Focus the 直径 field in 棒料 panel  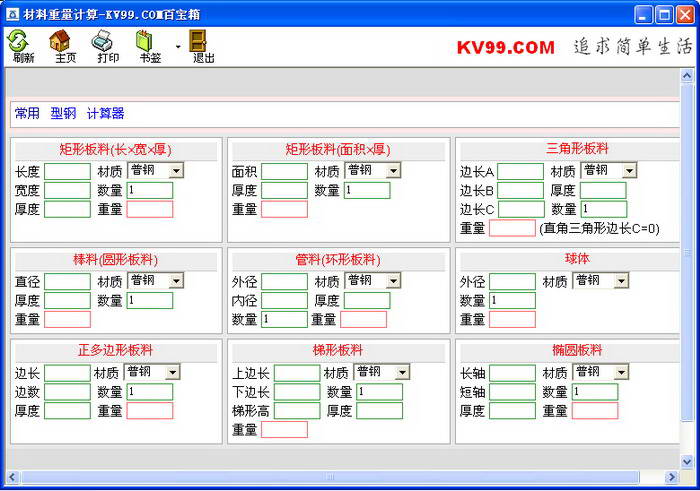(67, 282)
